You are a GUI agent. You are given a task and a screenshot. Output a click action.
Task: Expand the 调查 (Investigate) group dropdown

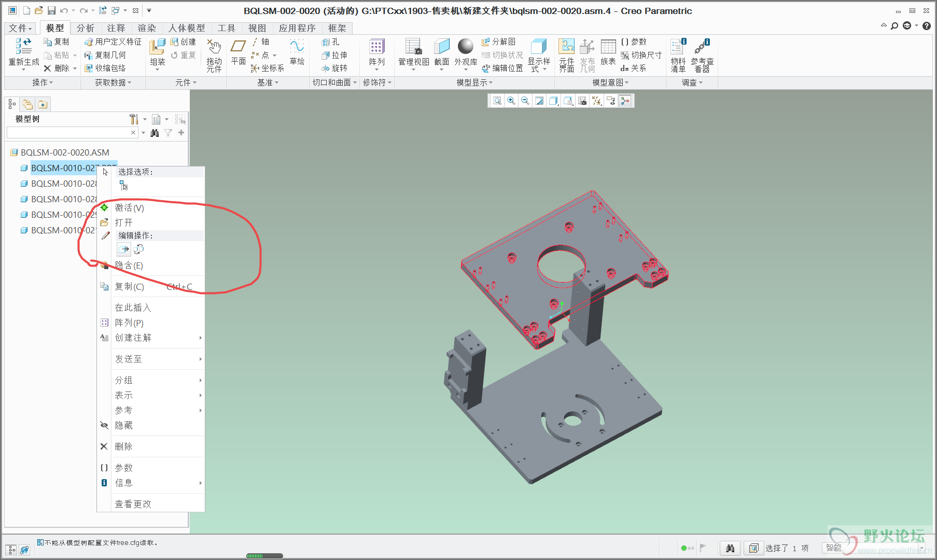[x=692, y=82]
